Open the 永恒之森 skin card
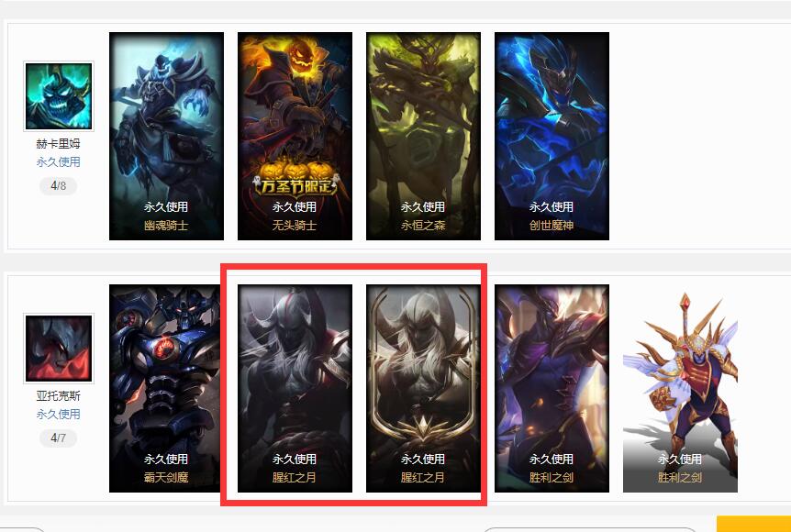This screenshot has width=791, height=532. 423,136
